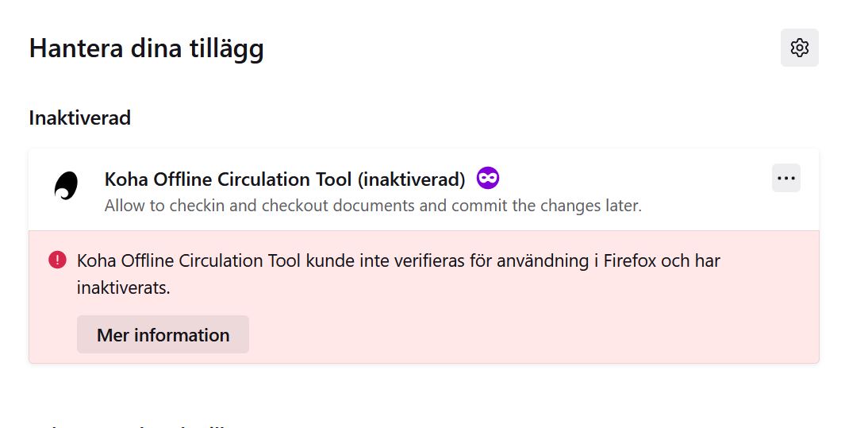Click the purple private browsing badge
The image size is (868, 428).
pos(488,179)
